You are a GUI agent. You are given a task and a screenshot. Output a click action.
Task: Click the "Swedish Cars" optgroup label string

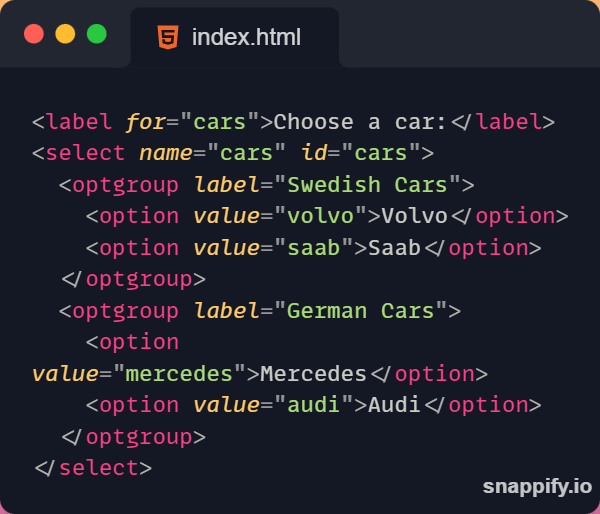pyautogui.click(x=367, y=185)
